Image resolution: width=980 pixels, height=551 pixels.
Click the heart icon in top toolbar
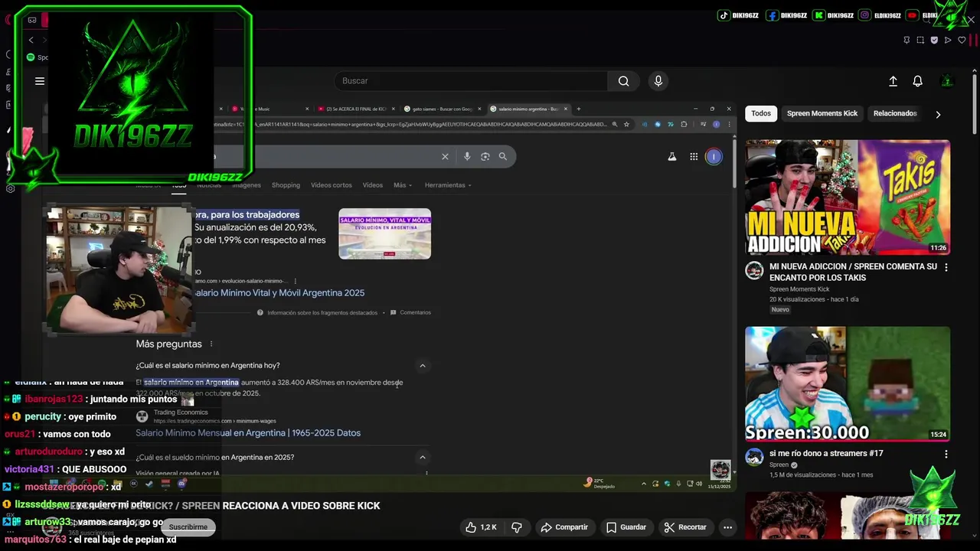coord(962,40)
